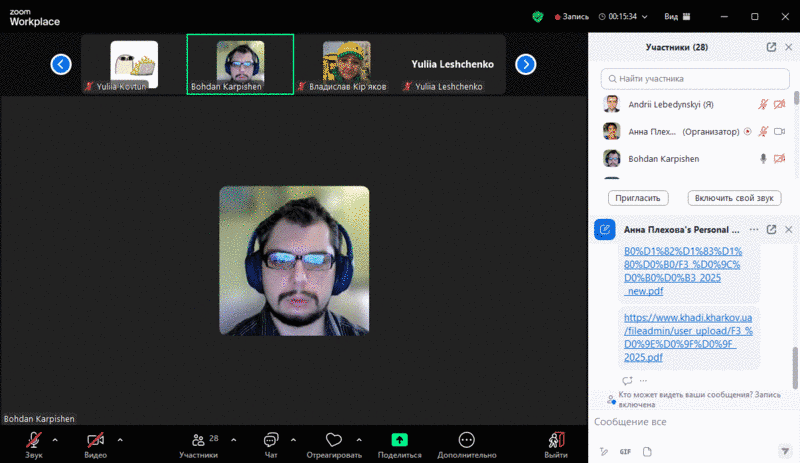Click the green encryption shield icon
The width and height of the screenshot is (800, 463).
pyautogui.click(x=538, y=16)
